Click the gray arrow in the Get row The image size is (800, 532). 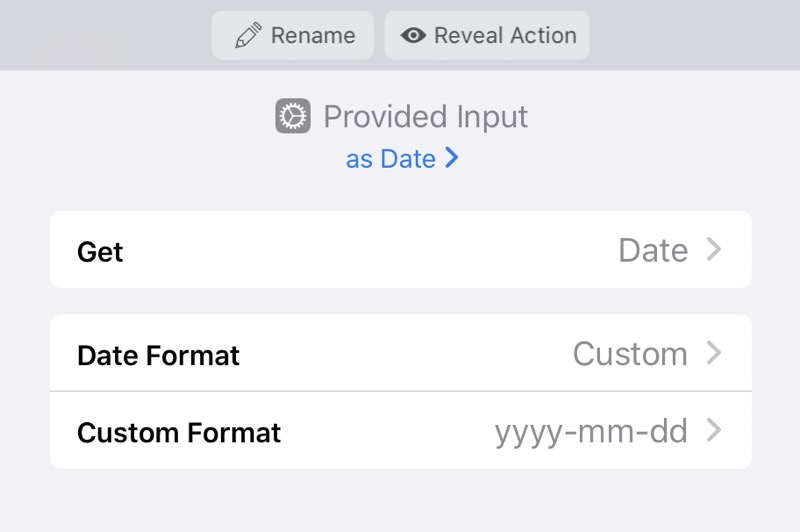(714, 250)
